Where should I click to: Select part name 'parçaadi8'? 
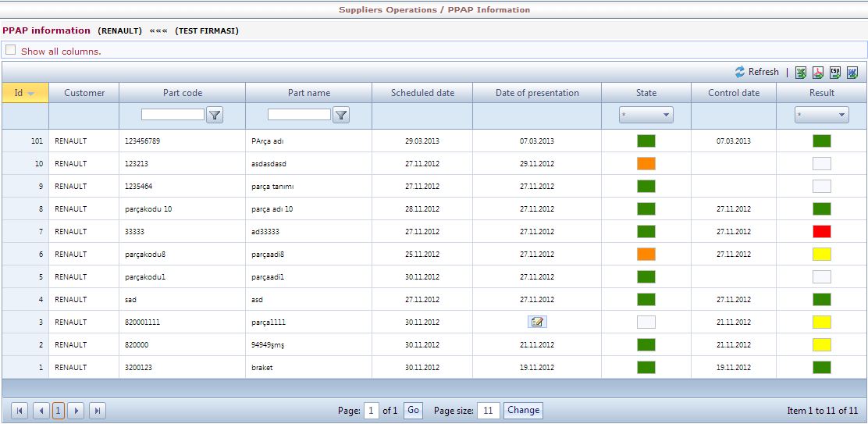tap(268, 255)
